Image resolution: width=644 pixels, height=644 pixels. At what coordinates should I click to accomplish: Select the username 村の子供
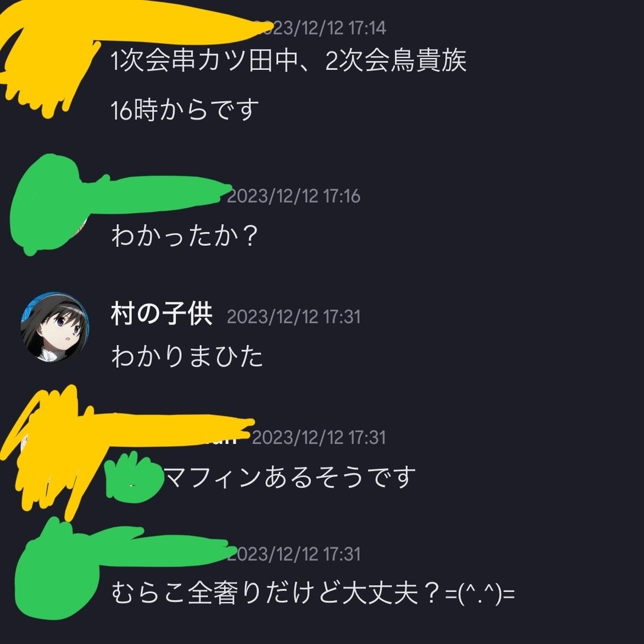162,314
